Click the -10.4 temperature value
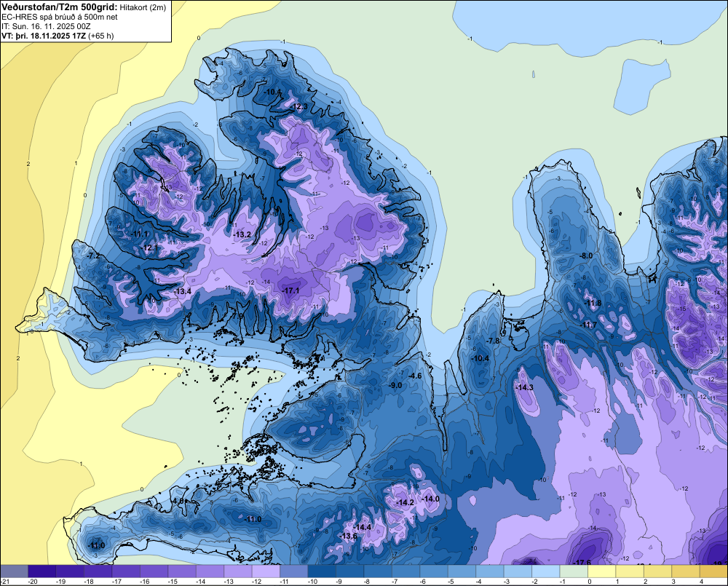The height and width of the screenshot is (586, 728). click(480, 358)
